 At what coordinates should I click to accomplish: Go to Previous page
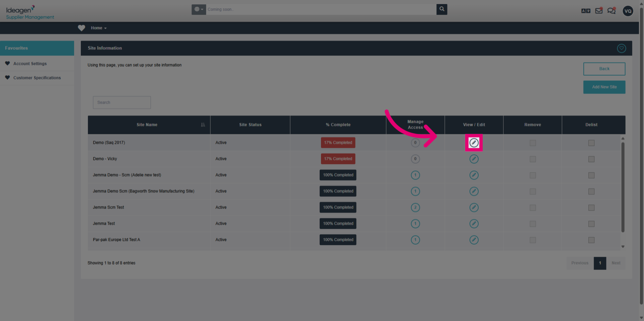(x=580, y=263)
